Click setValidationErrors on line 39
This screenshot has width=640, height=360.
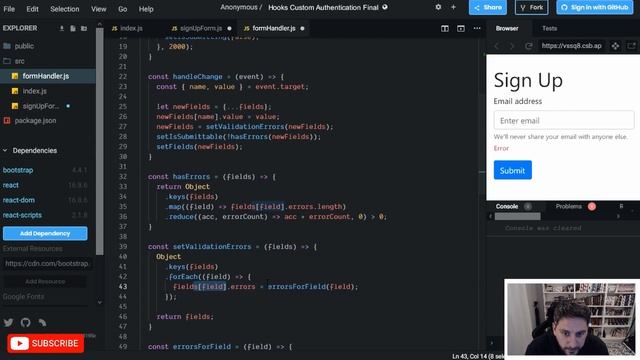(212, 247)
